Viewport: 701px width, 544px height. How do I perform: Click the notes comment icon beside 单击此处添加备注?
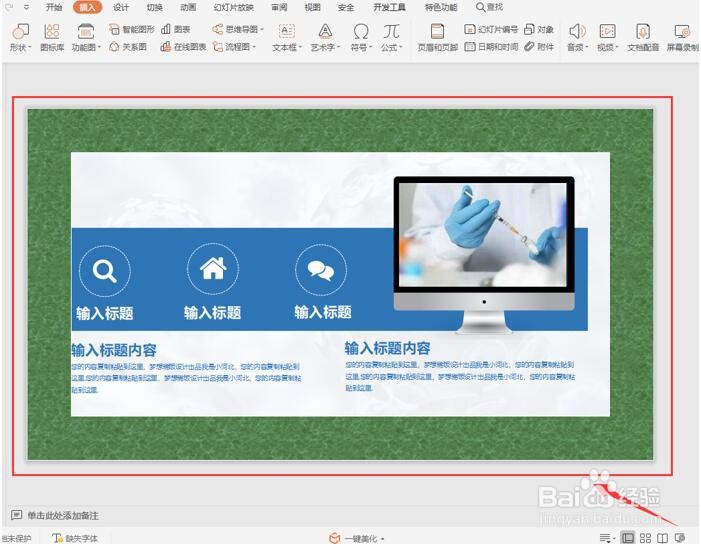pyautogui.click(x=17, y=515)
